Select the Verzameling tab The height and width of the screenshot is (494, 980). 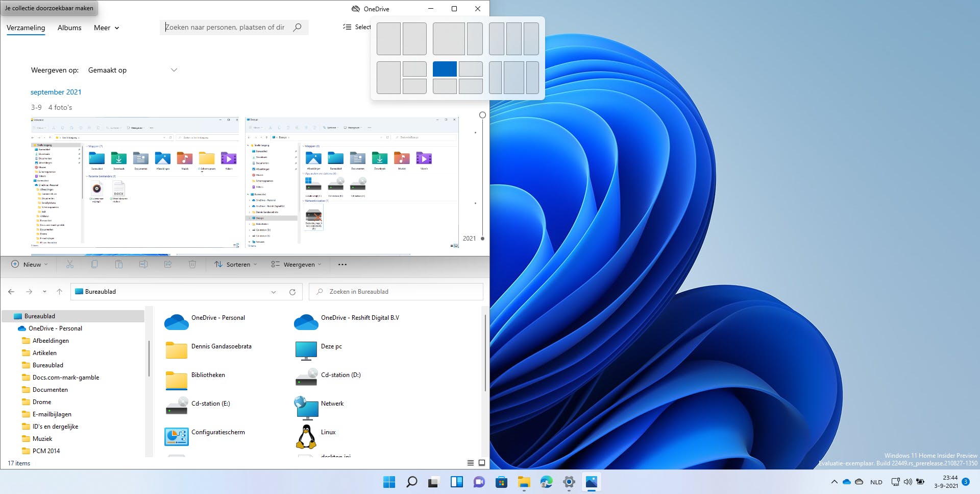point(26,28)
